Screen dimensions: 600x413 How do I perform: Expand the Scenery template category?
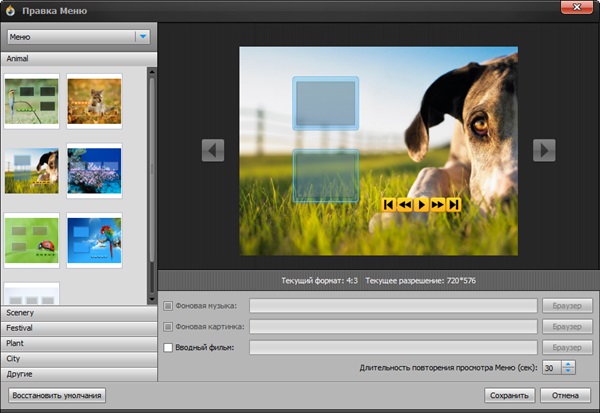pos(78,313)
